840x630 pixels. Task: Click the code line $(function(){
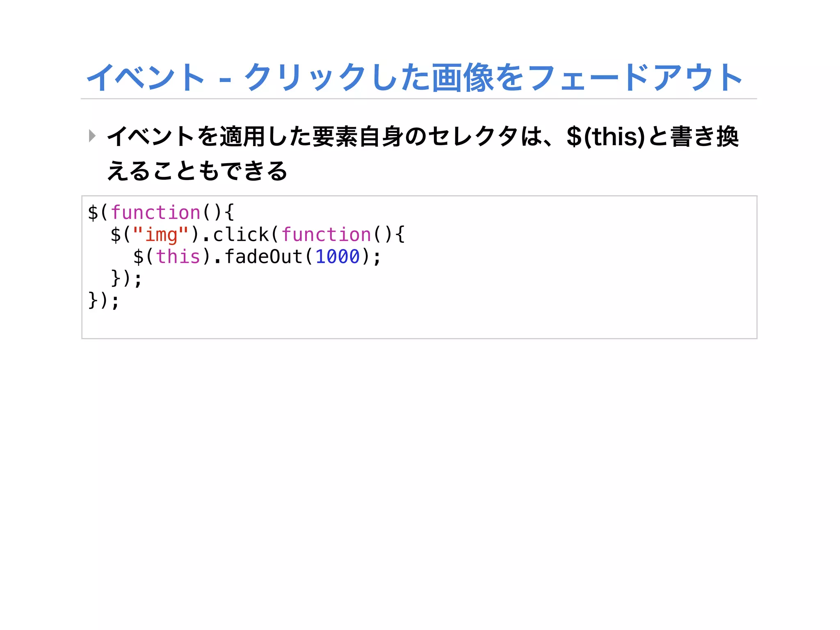pyautogui.click(x=161, y=213)
